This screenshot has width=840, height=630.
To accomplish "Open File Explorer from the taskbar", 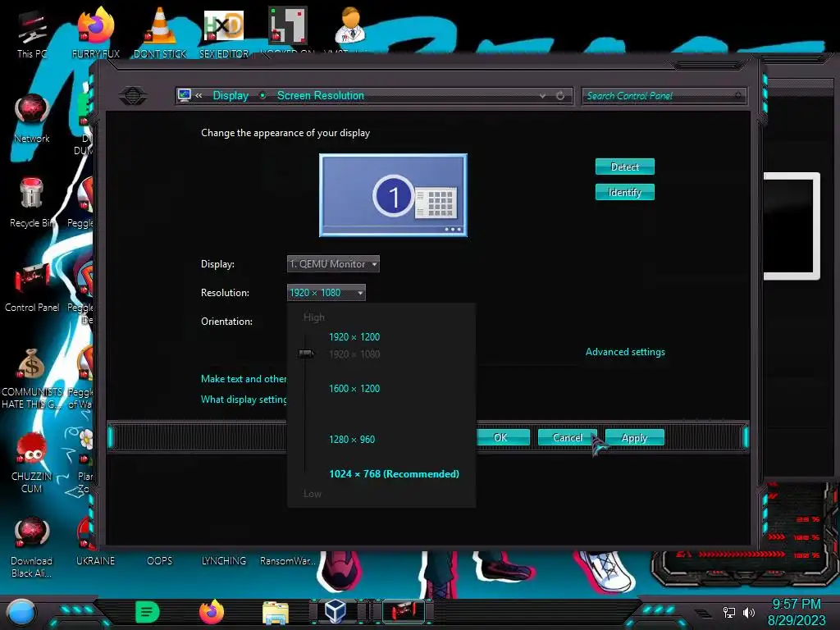I will click(276, 612).
